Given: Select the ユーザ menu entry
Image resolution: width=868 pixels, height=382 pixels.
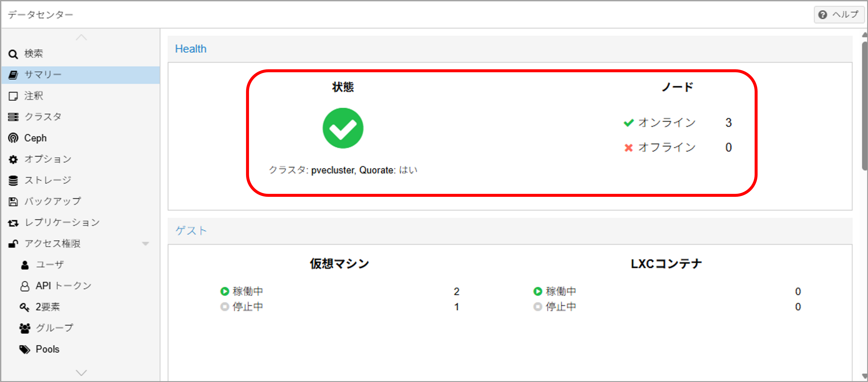Looking at the screenshot, I should 50,265.
